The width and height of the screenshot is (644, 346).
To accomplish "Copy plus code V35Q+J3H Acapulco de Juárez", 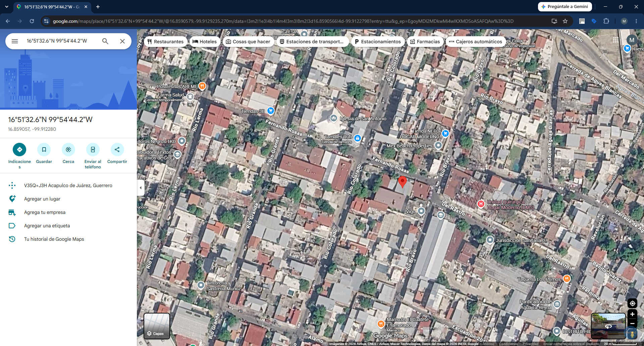I will (x=68, y=185).
